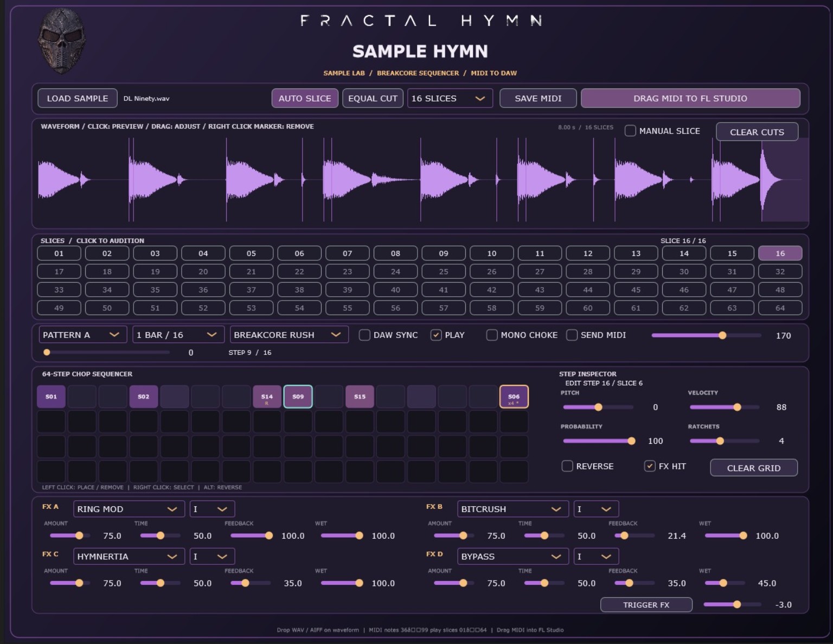The width and height of the screenshot is (833, 644).
Task: Audition slice pad 01
Action: tap(59, 253)
